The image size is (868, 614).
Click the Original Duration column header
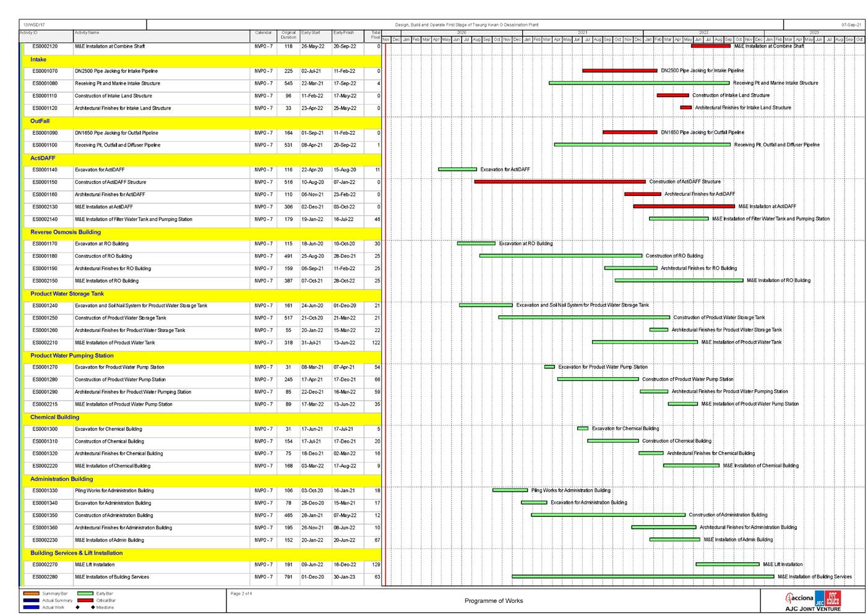click(x=288, y=35)
